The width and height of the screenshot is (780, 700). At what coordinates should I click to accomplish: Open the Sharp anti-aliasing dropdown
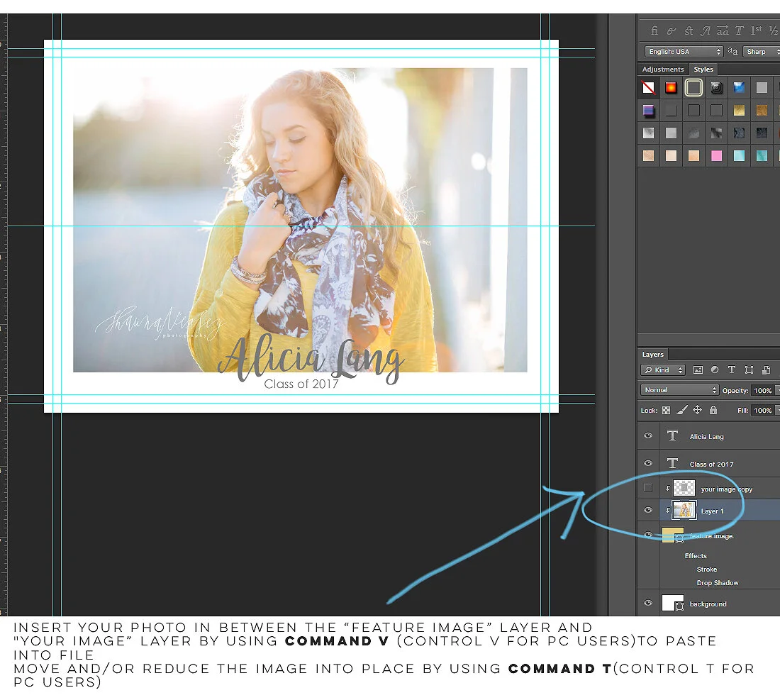tap(761, 51)
